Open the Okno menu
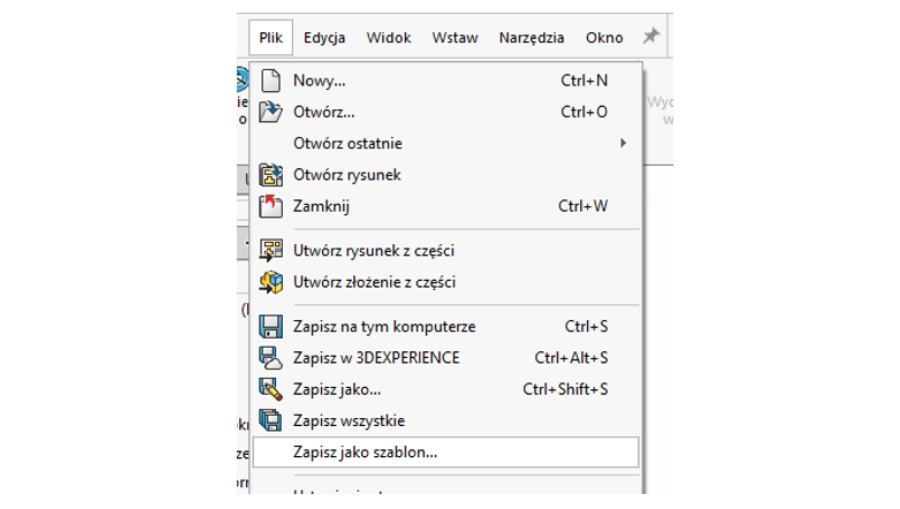The image size is (900, 509). tap(604, 37)
